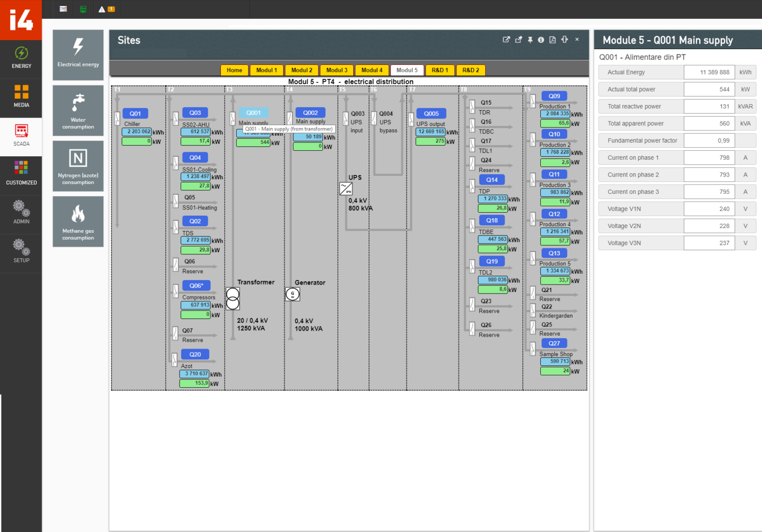Toggle the Q26 Reserve breaker switch
This screenshot has height=532, width=762.
(x=472, y=330)
